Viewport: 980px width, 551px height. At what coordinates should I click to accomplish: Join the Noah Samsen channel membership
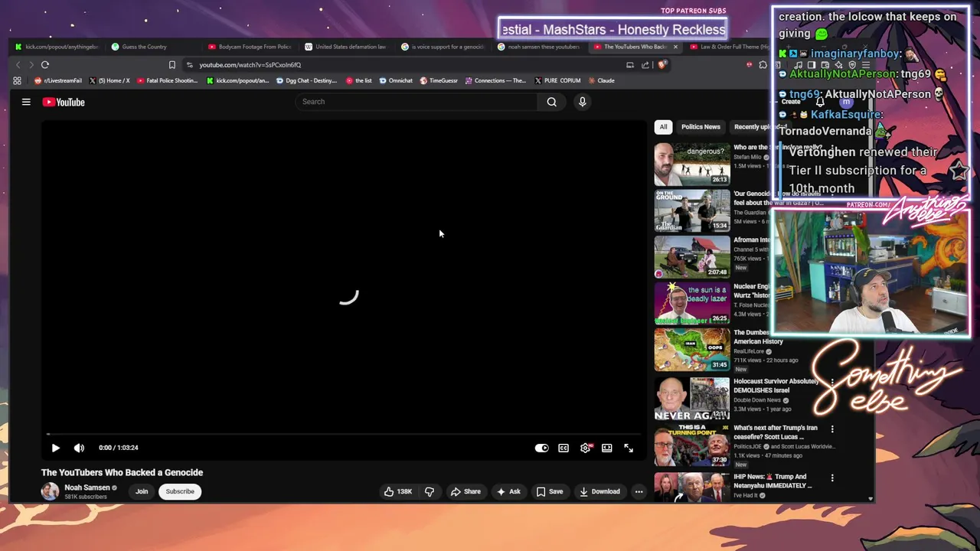click(x=142, y=491)
